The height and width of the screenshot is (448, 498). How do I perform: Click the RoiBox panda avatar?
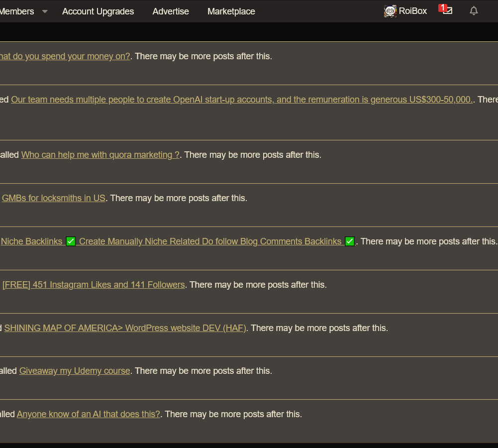(390, 11)
